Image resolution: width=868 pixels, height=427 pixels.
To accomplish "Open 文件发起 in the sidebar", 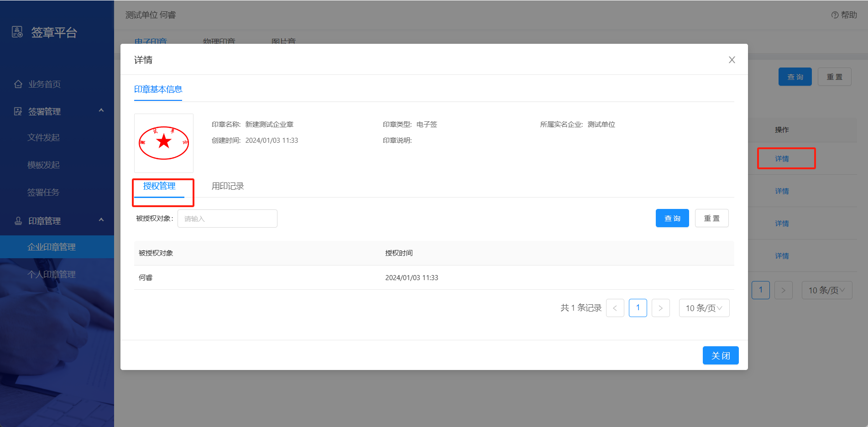I will tap(43, 137).
